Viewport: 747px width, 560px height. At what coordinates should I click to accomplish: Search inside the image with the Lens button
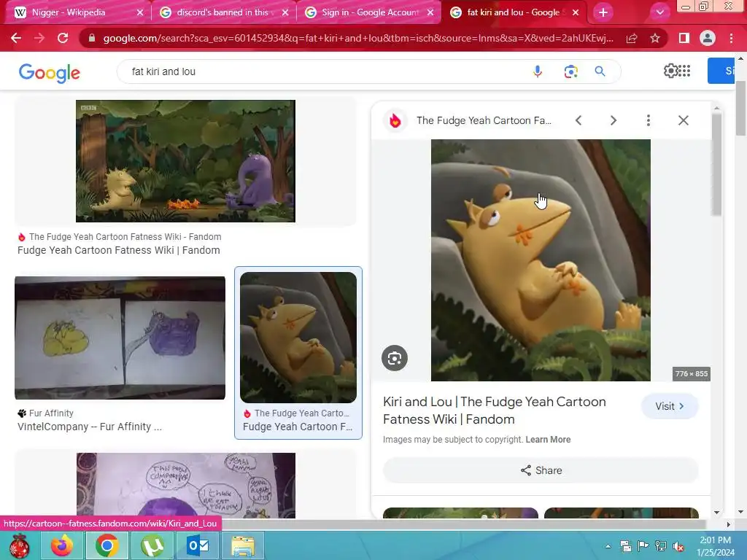coord(395,358)
